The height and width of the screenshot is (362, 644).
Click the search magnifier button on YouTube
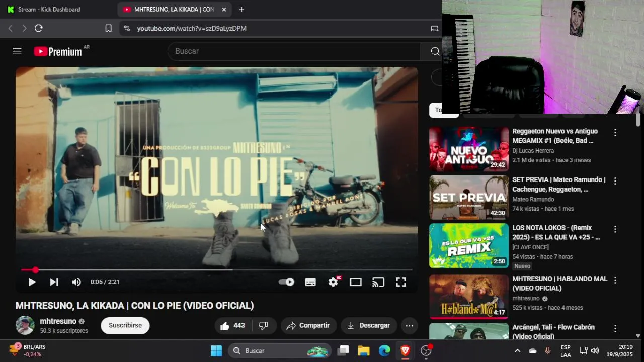click(435, 51)
